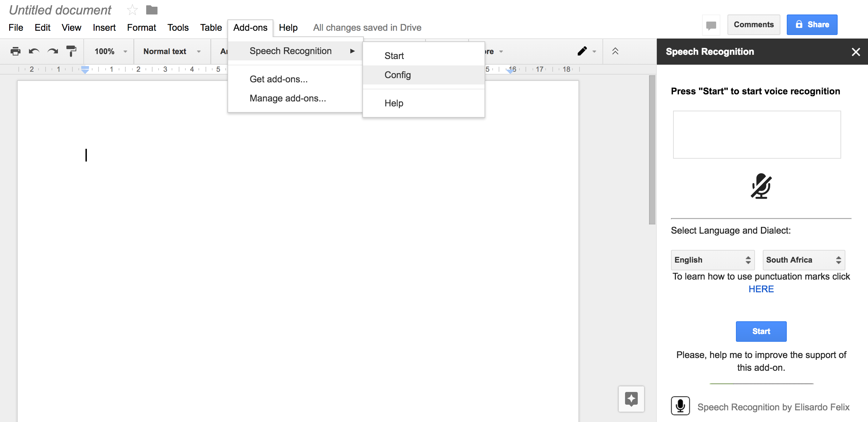The height and width of the screenshot is (422, 868).
Task: Expand the 100% zoom dropdown
Action: click(x=110, y=51)
